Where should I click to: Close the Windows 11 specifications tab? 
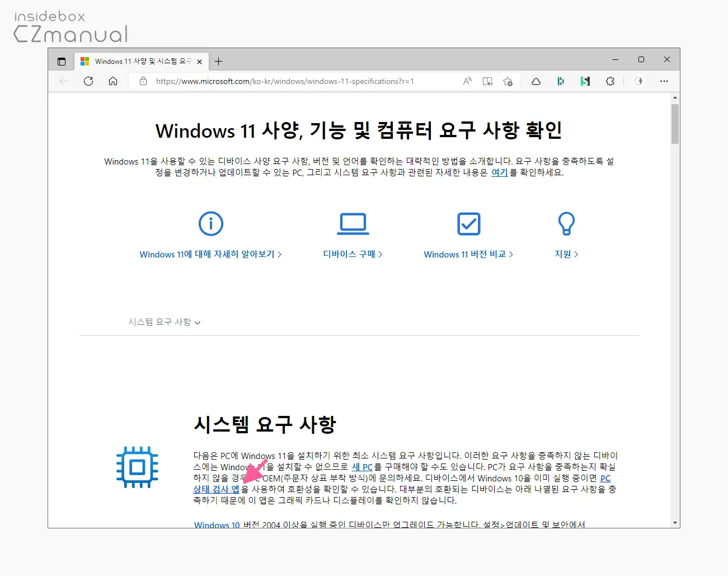pos(200,62)
